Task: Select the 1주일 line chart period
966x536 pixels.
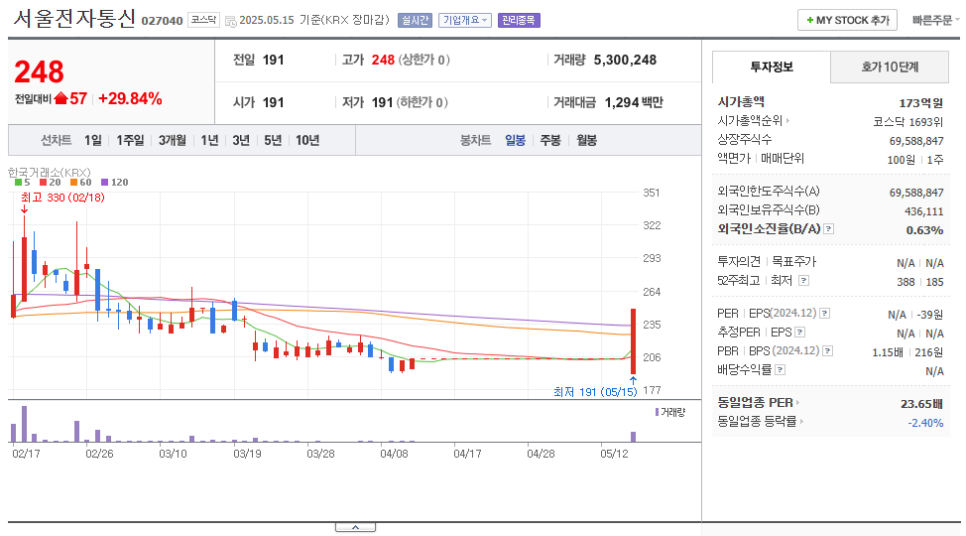Action: [130, 140]
